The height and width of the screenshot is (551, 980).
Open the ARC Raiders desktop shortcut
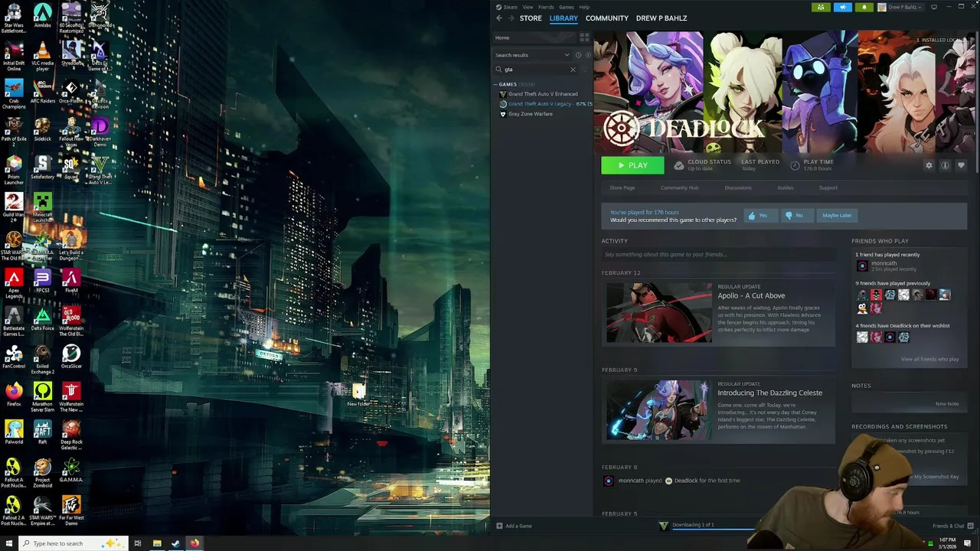click(42, 91)
